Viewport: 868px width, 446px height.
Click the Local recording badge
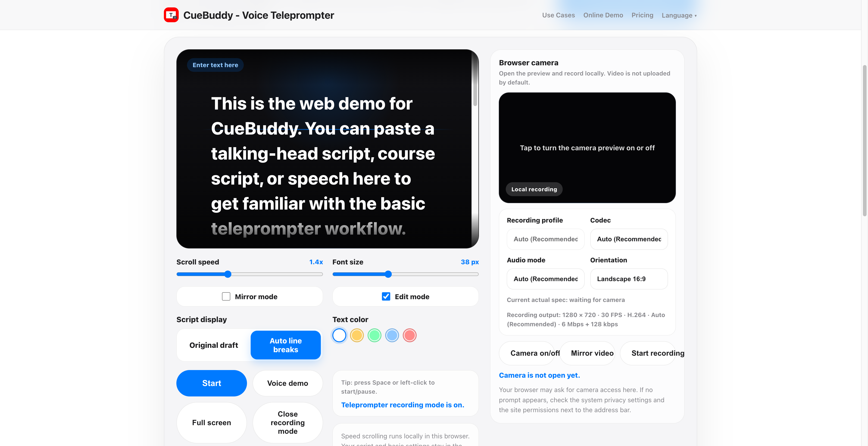pyautogui.click(x=534, y=189)
